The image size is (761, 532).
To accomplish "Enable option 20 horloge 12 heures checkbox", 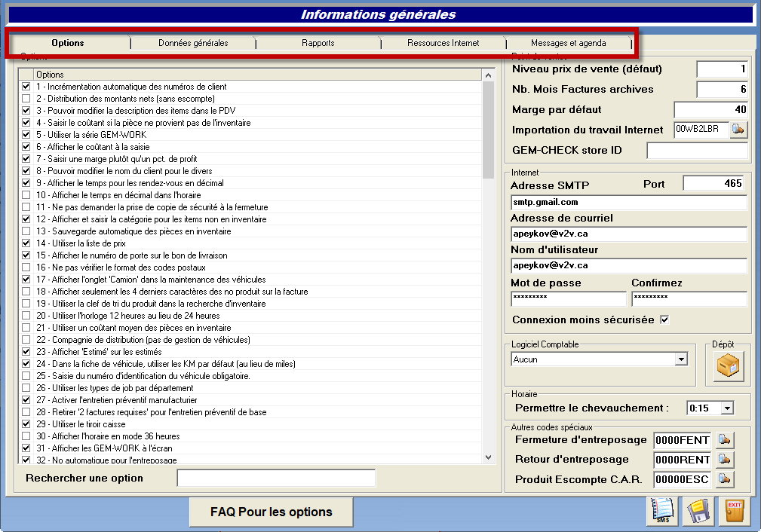I will (26, 316).
